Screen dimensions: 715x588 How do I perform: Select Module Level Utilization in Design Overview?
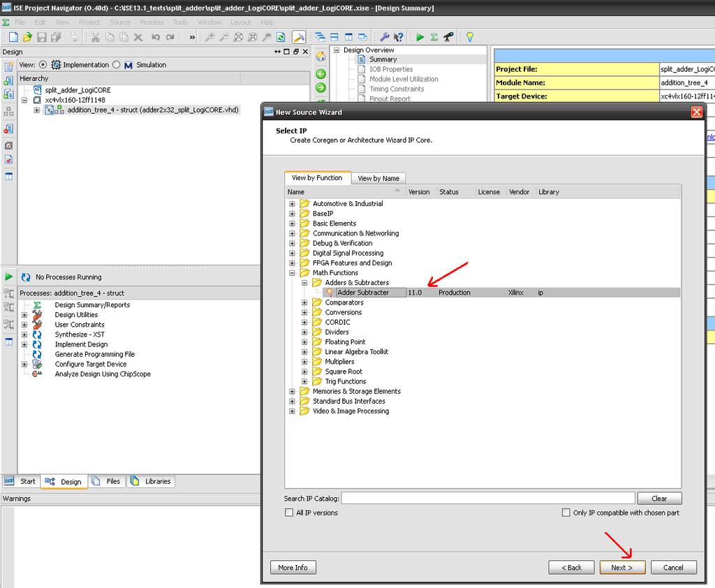pos(404,79)
